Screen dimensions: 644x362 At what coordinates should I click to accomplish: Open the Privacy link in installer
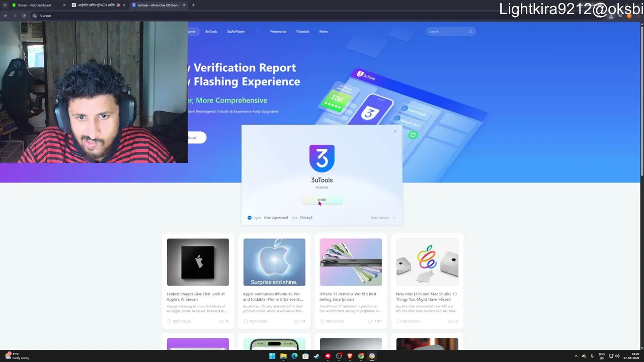click(x=306, y=218)
